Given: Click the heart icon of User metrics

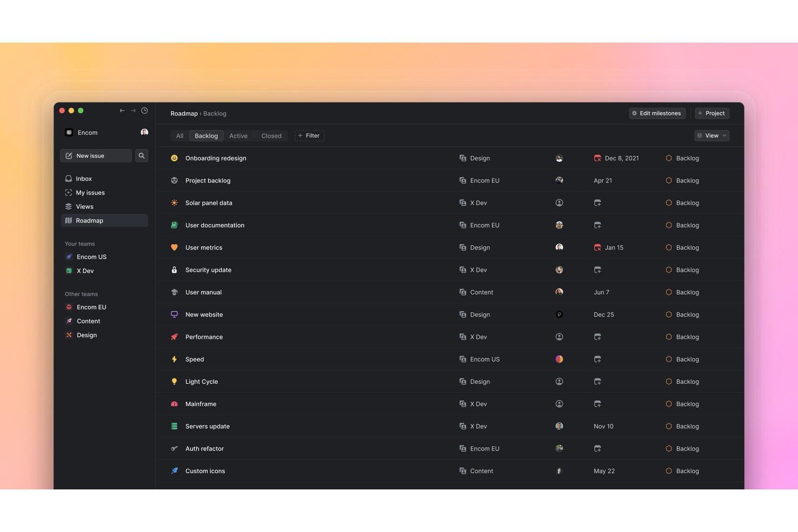Looking at the screenshot, I should coord(174,248).
